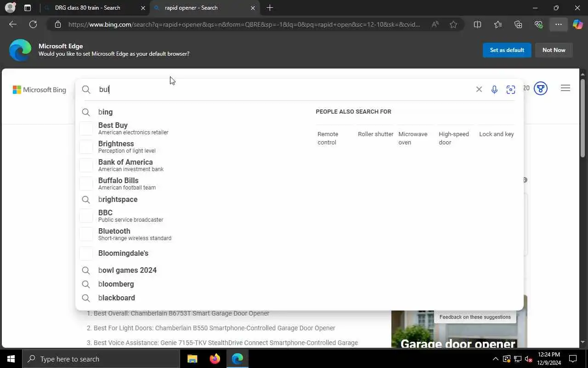Image resolution: width=588 pixels, height=368 pixels.
Task: Click the Windows taskbar search box
Action: [101, 359]
